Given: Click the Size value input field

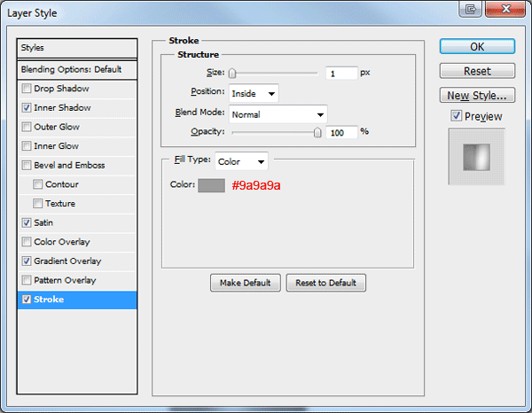Looking at the screenshot, I should [x=341, y=74].
